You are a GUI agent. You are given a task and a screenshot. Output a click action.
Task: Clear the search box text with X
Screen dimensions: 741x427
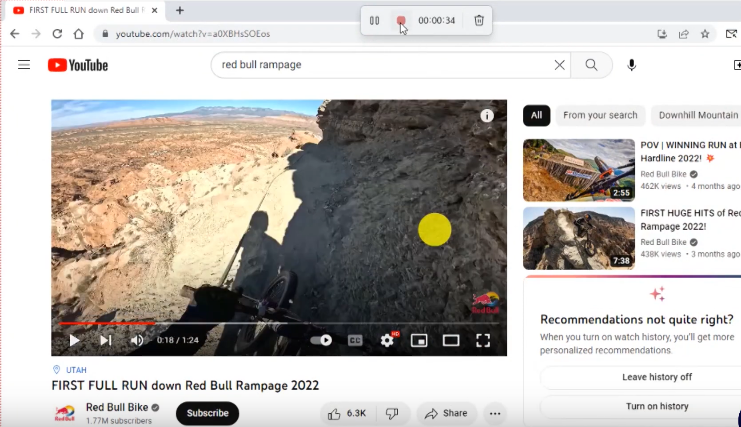[x=559, y=65]
